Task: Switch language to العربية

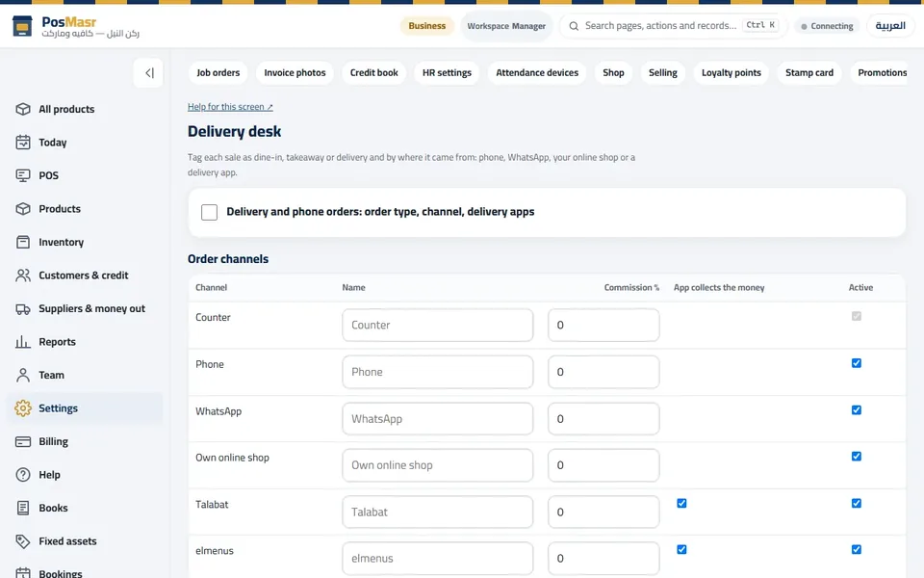Action: pos(890,26)
